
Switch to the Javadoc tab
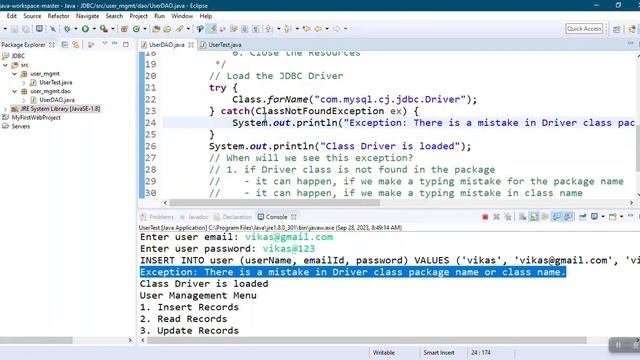coord(194,217)
